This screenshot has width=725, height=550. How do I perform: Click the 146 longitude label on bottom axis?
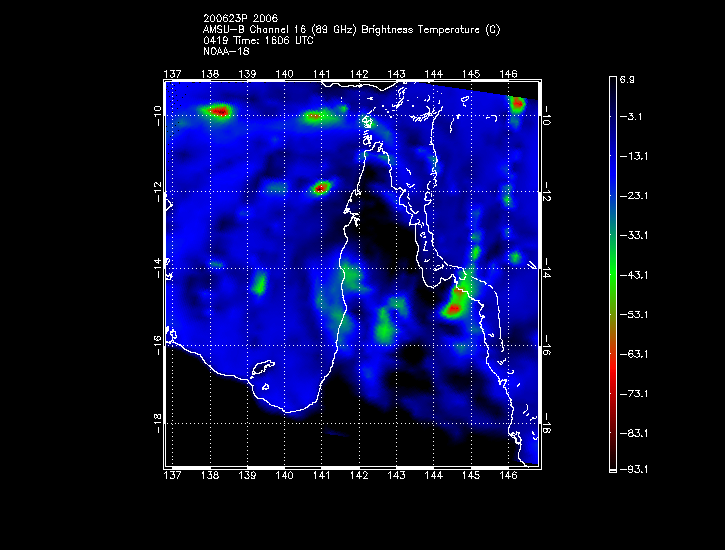pyautogui.click(x=507, y=476)
